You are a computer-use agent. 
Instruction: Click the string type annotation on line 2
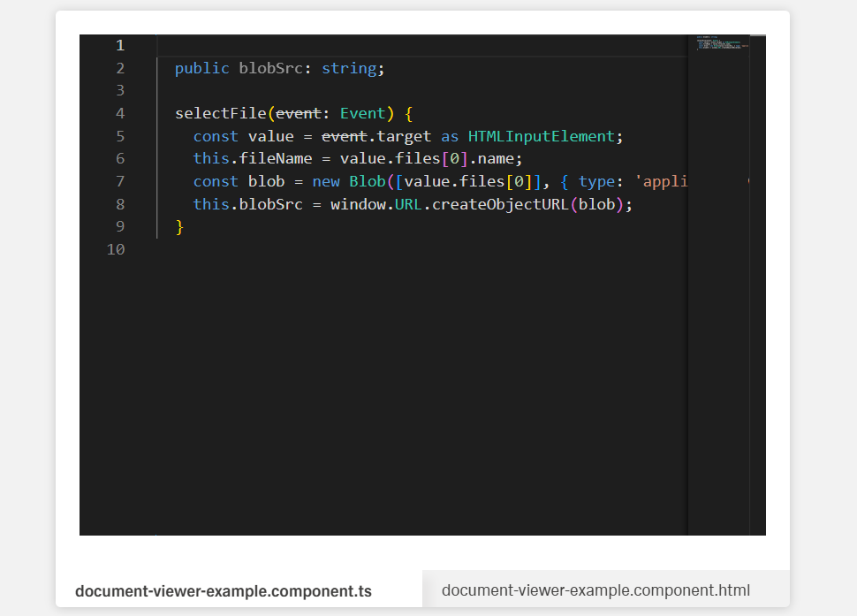351,68
